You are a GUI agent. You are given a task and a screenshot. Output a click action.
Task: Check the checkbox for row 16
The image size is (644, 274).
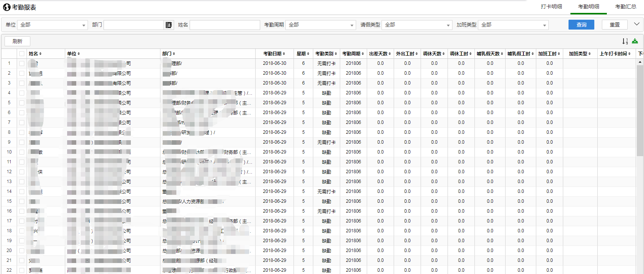point(22,211)
